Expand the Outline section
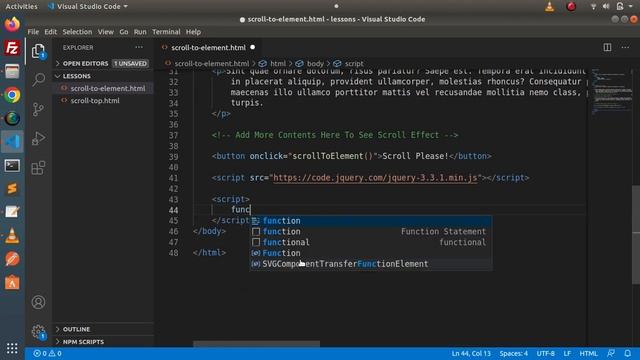Image resolution: width=640 pixels, height=360 pixels. [103, 329]
